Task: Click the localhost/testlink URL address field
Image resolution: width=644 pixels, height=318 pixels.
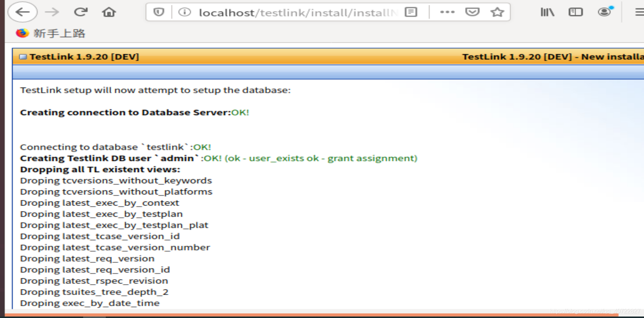Action: pyautogui.click(x=298, y=13)
